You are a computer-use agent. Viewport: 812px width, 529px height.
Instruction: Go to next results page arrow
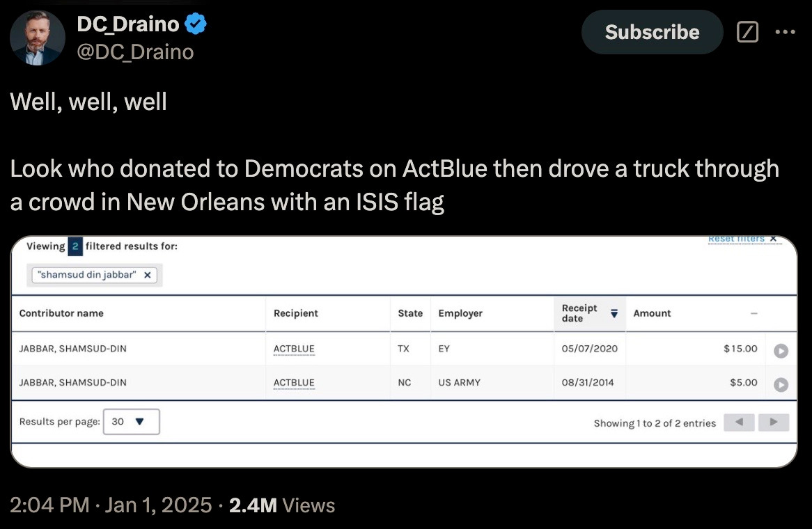pyautogui.click(x=774, y=423)
